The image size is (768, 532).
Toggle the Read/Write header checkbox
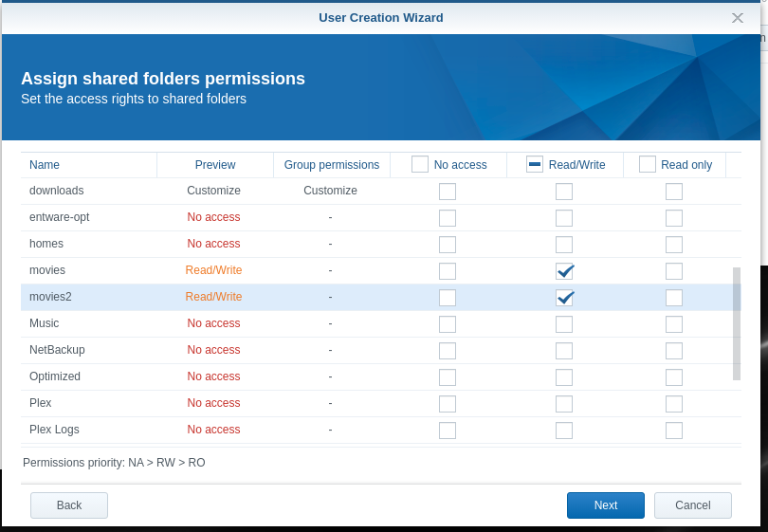point(535,164)
